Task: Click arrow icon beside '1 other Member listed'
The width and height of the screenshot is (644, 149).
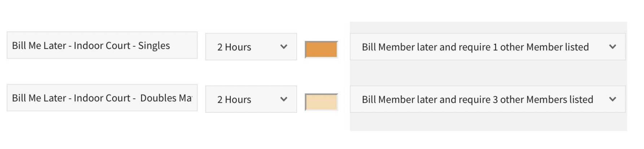Action: [612, 47]
